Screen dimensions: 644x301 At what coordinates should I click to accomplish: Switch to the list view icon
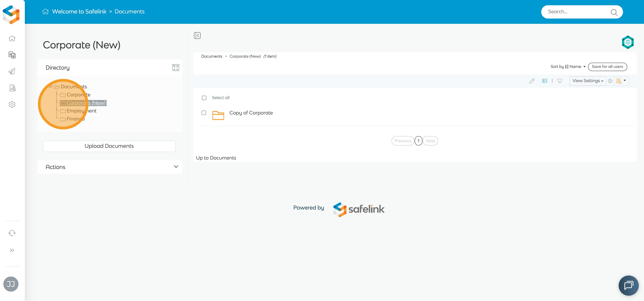point(545,81)
